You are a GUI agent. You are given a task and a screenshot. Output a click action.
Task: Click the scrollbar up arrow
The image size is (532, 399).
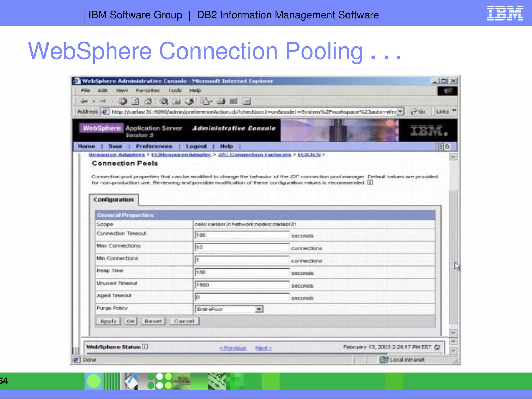pyautogui.click(x=453, y=157)
